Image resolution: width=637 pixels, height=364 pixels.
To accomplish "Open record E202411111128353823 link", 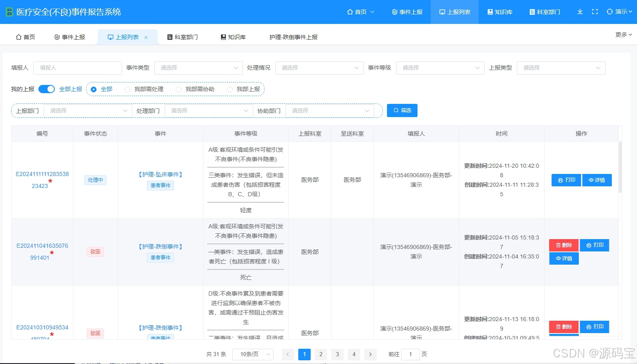I will tap(42, 180).
